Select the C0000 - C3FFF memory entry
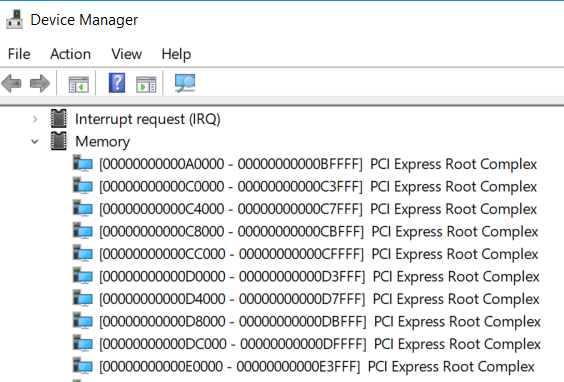The height and width of the screenshot is (382, 564). [x=318, y=187]
